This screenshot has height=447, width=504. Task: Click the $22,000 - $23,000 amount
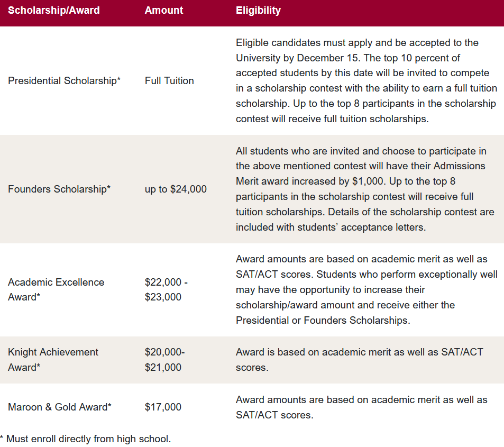pos(166,289)
